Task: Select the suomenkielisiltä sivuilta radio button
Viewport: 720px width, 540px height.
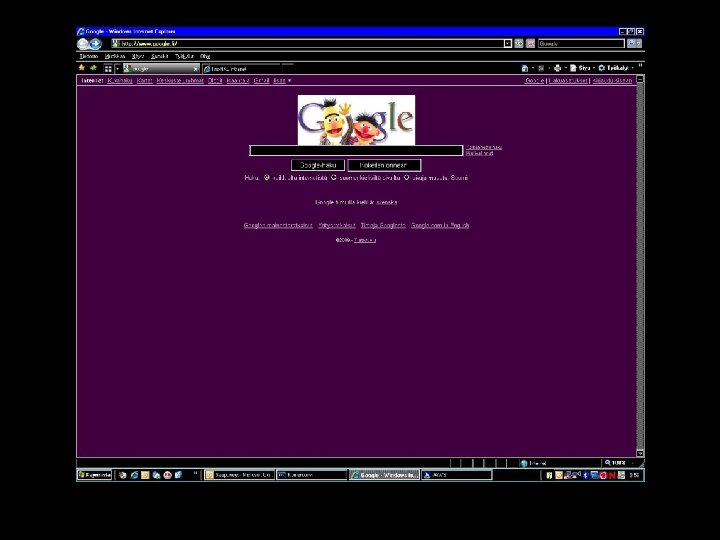Action: tap(334, 178)
